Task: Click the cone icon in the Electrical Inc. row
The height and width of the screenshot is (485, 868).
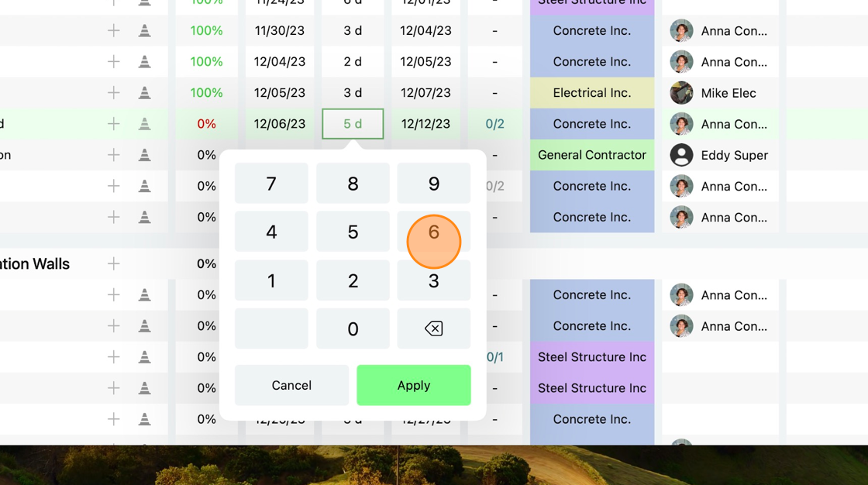Action: 144,92
